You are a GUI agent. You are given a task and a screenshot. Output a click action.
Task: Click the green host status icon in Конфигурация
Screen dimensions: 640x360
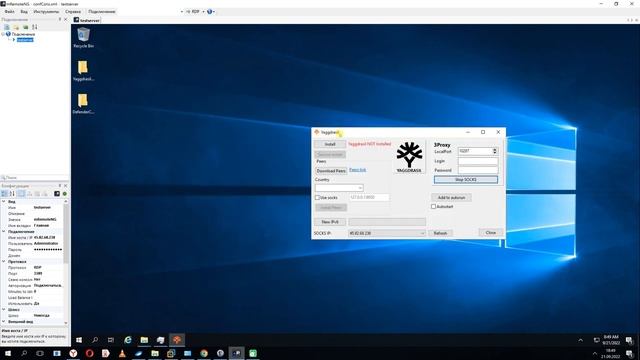point(64,193)
